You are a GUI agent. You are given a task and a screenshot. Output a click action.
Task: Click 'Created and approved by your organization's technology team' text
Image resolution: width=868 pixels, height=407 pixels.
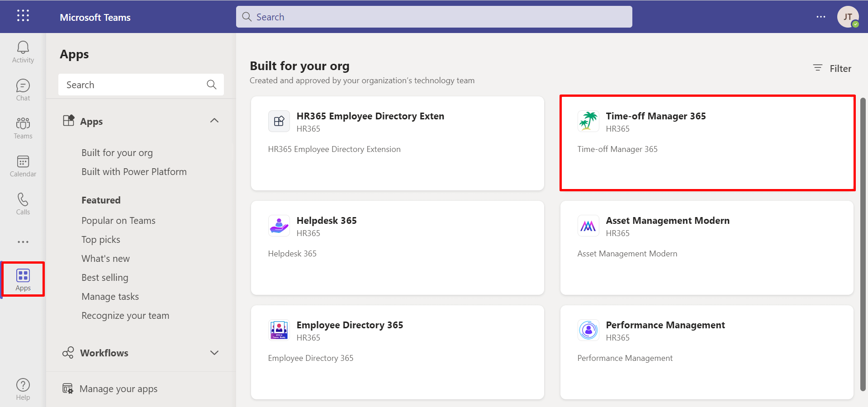(x=362, y=80)
